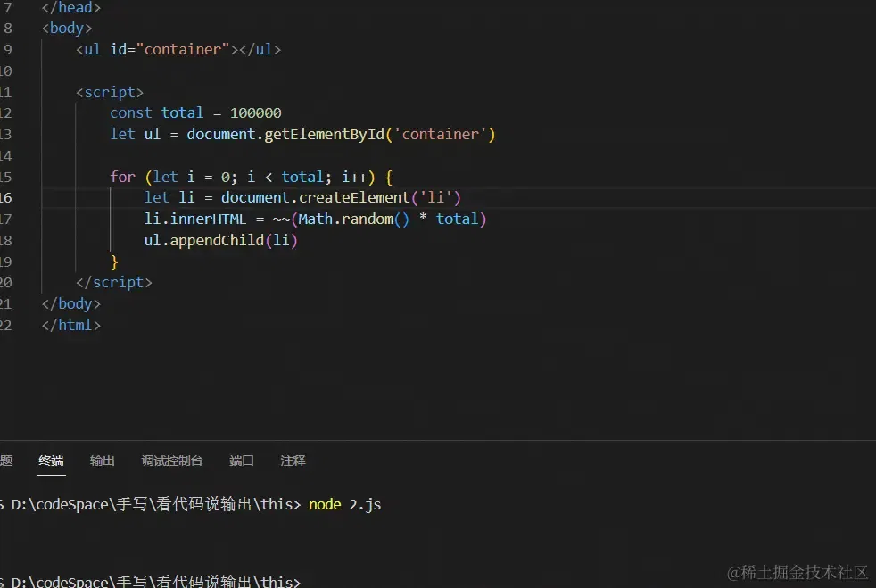This screenshot has height=588, width=876.
Task: Click the ul id="container" element line
Action: click(x=178, y=49)
